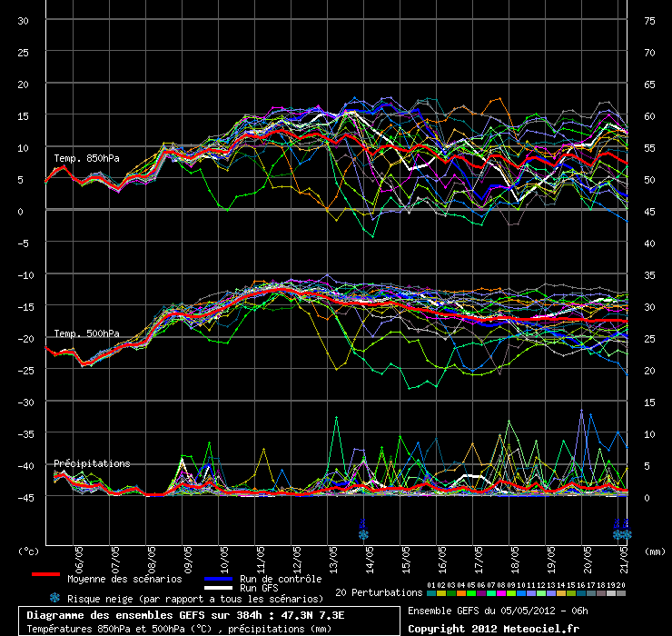This screenshot has width=672, height=636.
Task: Select perturbation 10 blue color swatch
Action: pyautogui.click(x=522, y=593)
